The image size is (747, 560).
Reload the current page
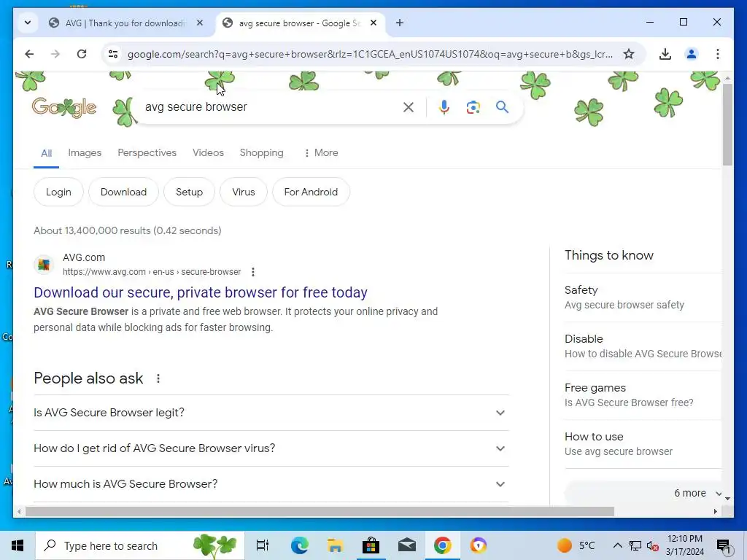point(82,54)
